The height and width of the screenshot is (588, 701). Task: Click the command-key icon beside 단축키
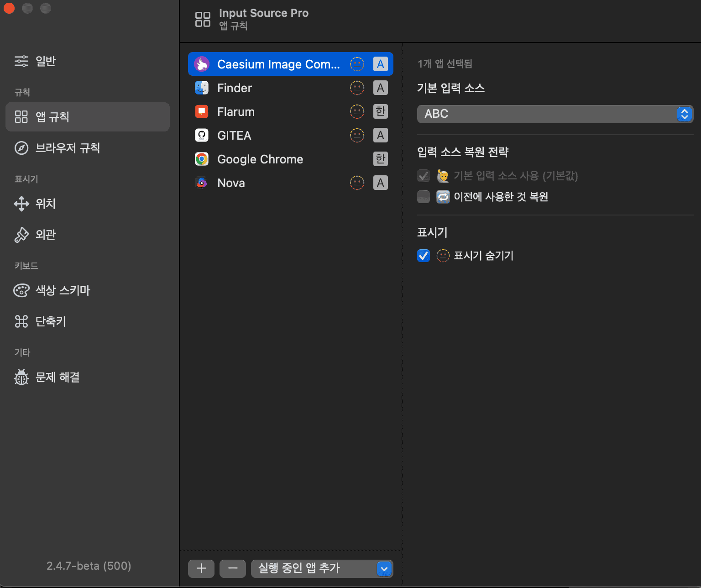21,321
